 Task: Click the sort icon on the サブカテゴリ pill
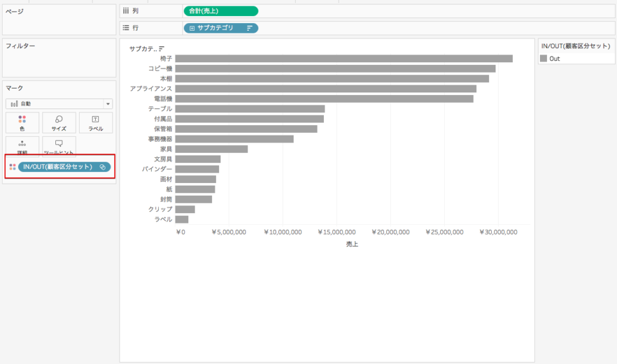[249, 28]
